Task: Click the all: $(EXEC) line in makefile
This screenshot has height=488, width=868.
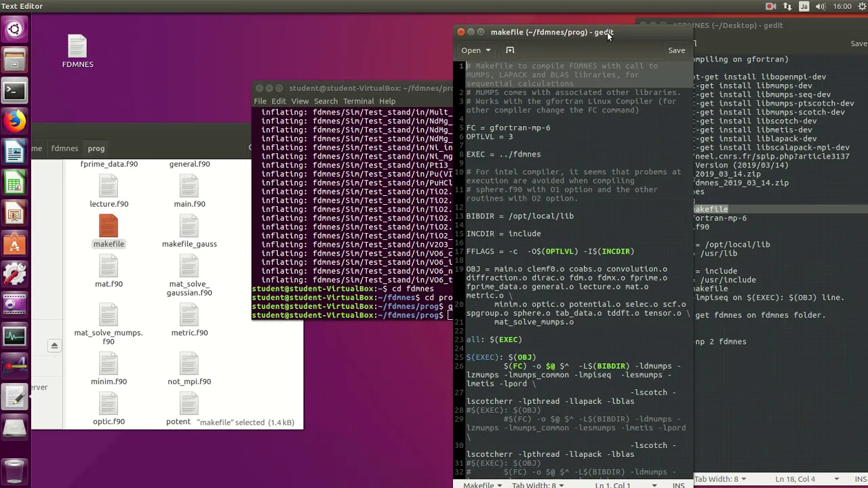Action: coord(494,340)
